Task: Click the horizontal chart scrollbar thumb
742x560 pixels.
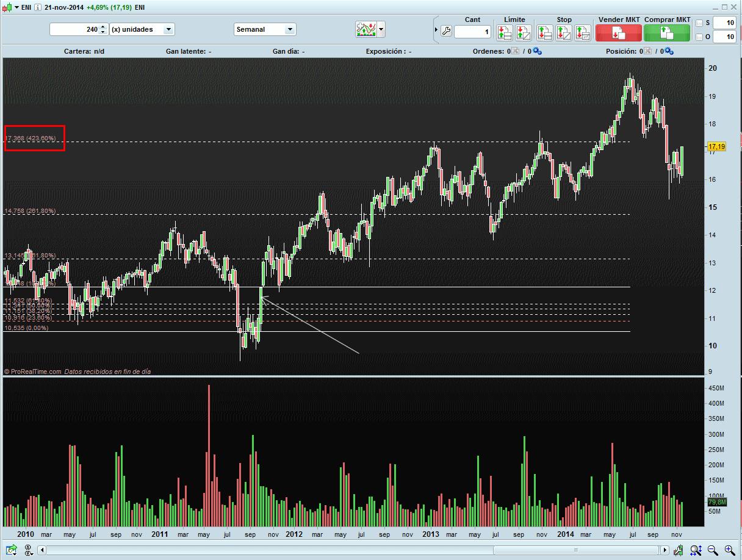Action: click(x=575, y=551)
